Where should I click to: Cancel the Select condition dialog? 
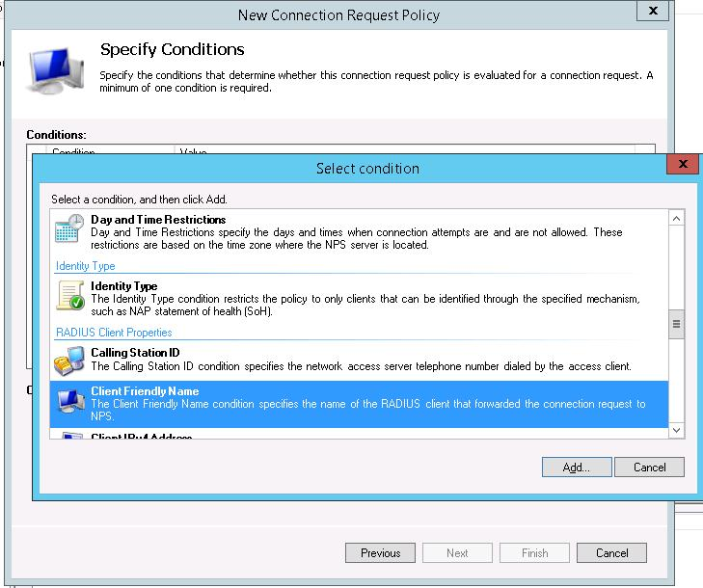tap(649, 467)
